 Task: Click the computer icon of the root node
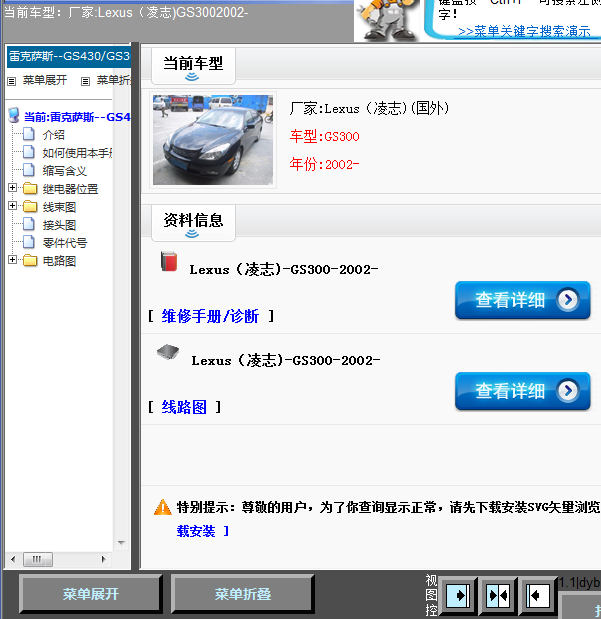[x=14, y=115]
